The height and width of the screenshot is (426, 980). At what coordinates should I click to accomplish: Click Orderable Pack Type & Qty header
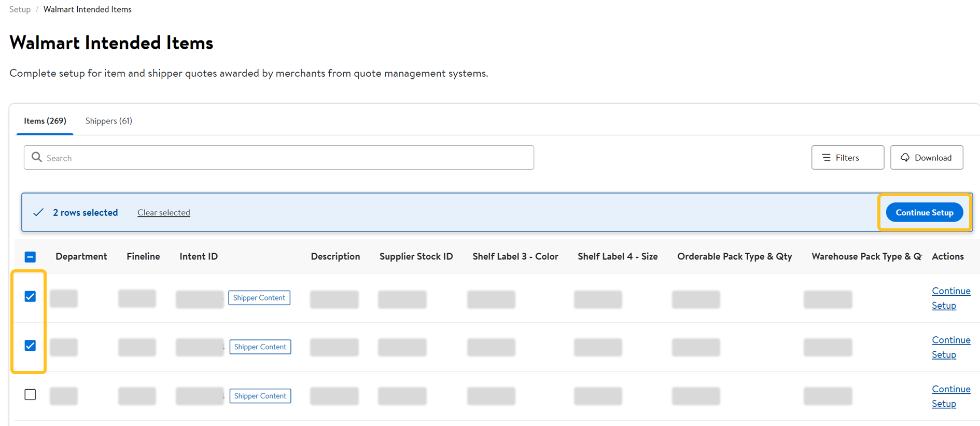click(735, 256)
